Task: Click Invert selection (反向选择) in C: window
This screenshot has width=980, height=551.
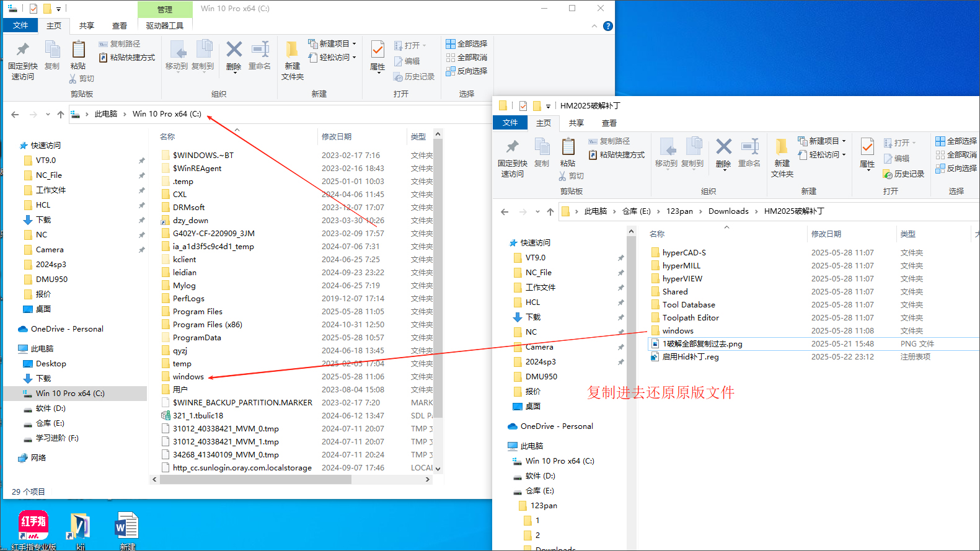Action: point(467,71)
